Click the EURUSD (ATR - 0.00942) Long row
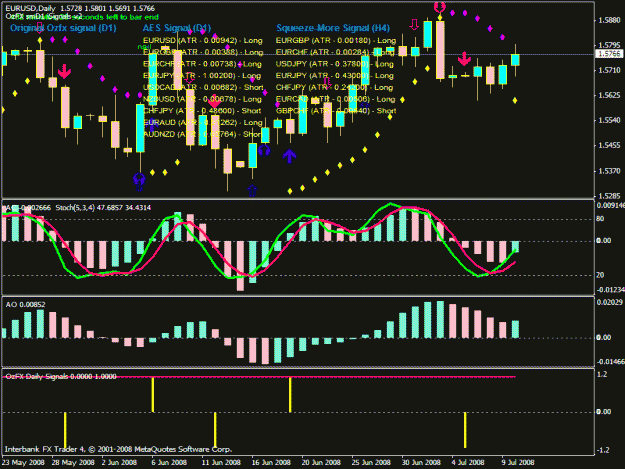 pyautogui.click(x=202, y=41)
